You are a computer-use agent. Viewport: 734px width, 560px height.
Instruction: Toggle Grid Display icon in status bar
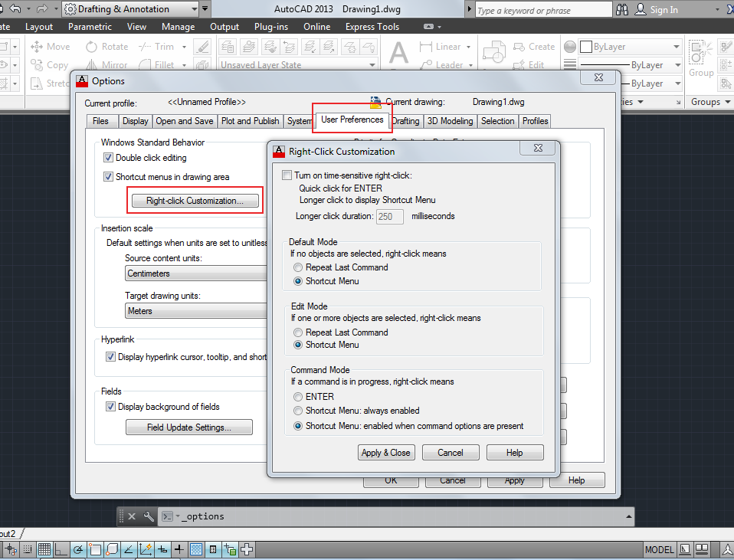[x=44, y=550]
